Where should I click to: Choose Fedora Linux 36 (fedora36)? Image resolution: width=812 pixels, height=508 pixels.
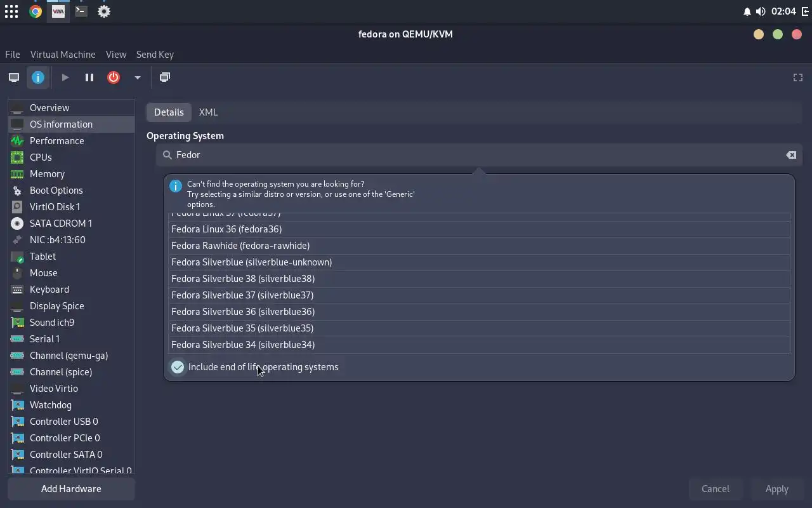point(479,229)
